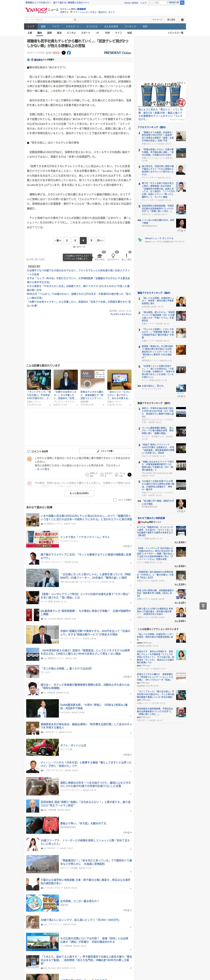Click the キーワードを入力 search field

coord(49,20)
